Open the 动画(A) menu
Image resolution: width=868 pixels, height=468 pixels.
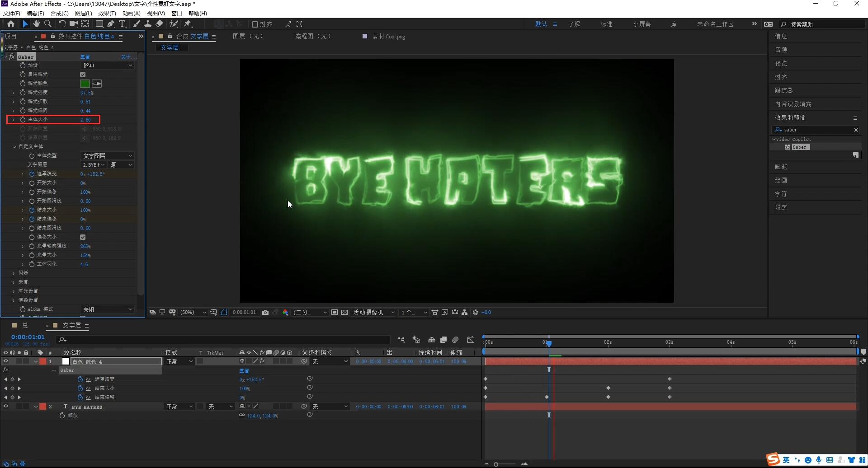click(x=131, y=14)
